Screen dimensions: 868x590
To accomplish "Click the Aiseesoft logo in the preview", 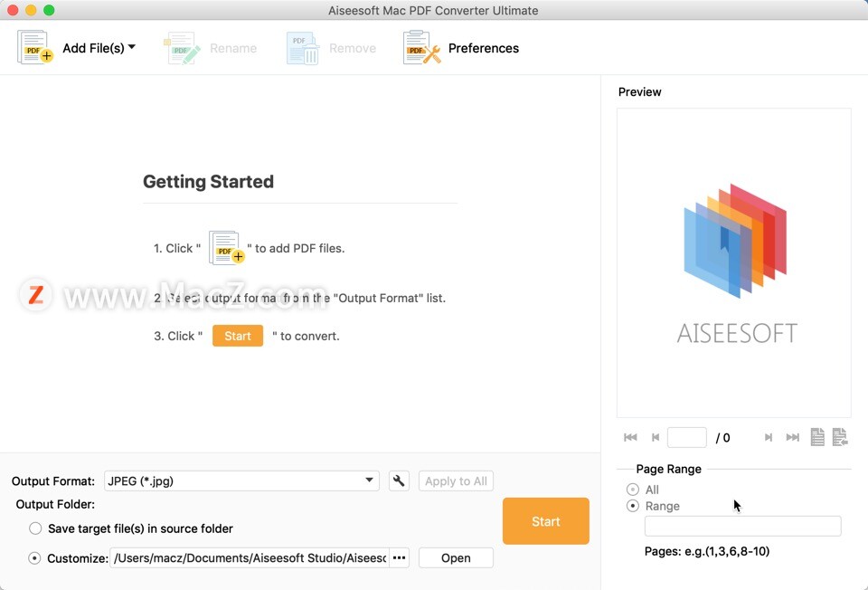I will 735,263.
